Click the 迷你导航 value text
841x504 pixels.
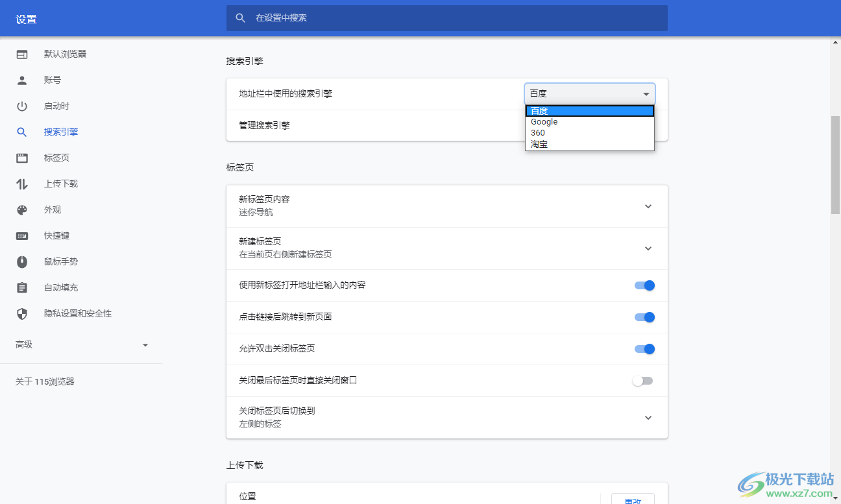coord(256,212)
